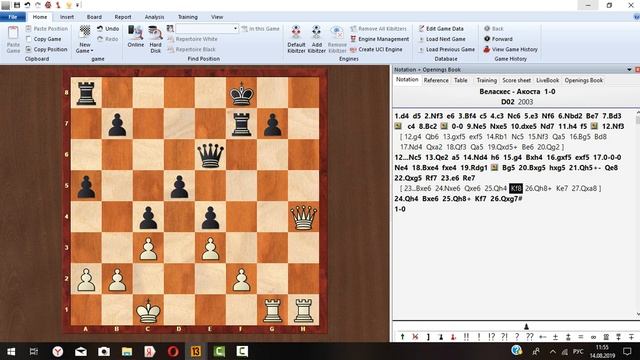Click the green promote variation arrow icon

tap(402, 337)
